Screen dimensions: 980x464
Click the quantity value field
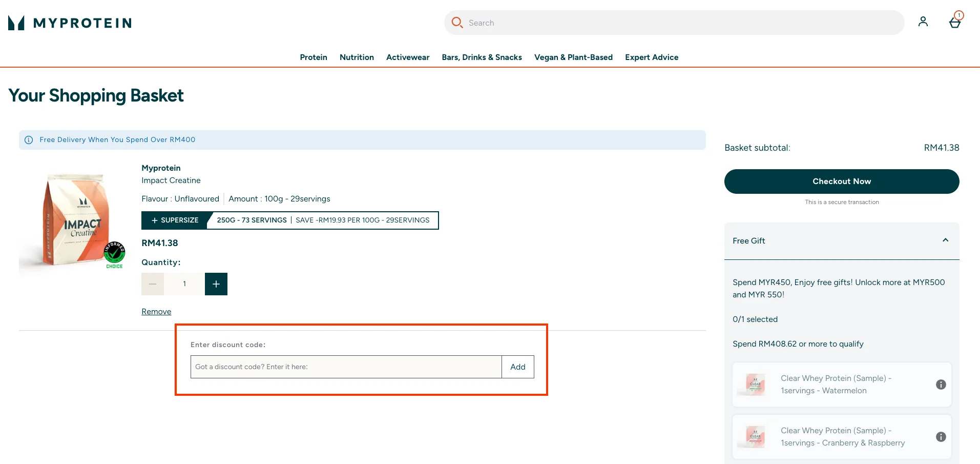point(184,284)
